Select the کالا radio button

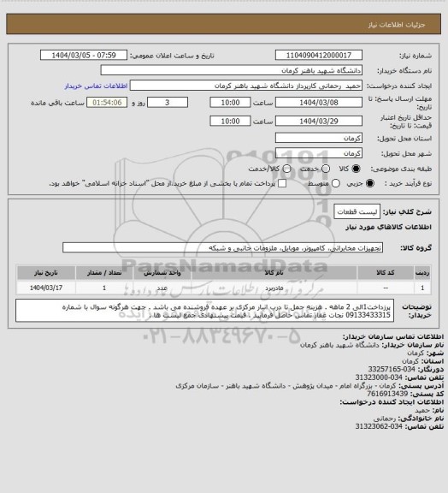click(356, 169)
